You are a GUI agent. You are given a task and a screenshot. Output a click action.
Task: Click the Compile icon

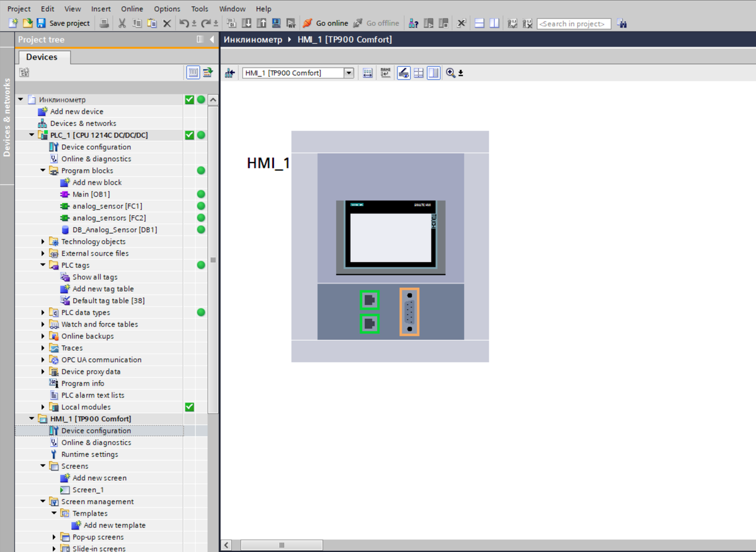[231, 23]
